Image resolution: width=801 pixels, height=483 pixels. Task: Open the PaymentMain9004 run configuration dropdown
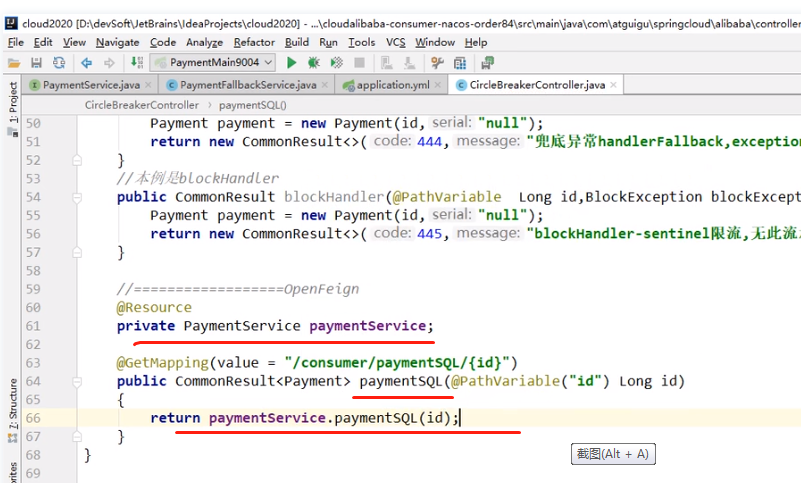pos(214,62)
